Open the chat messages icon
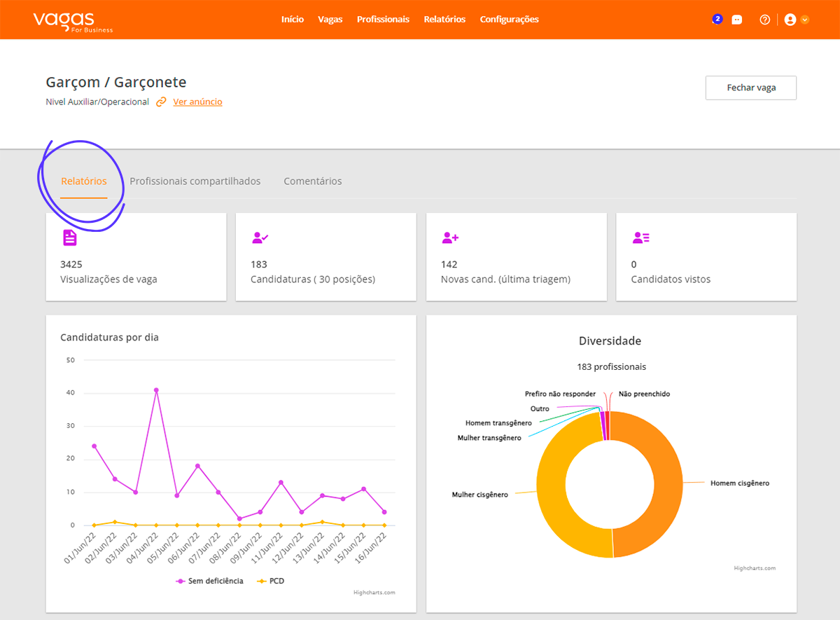Viewport: 840px width, 620px height. point(737,20)
